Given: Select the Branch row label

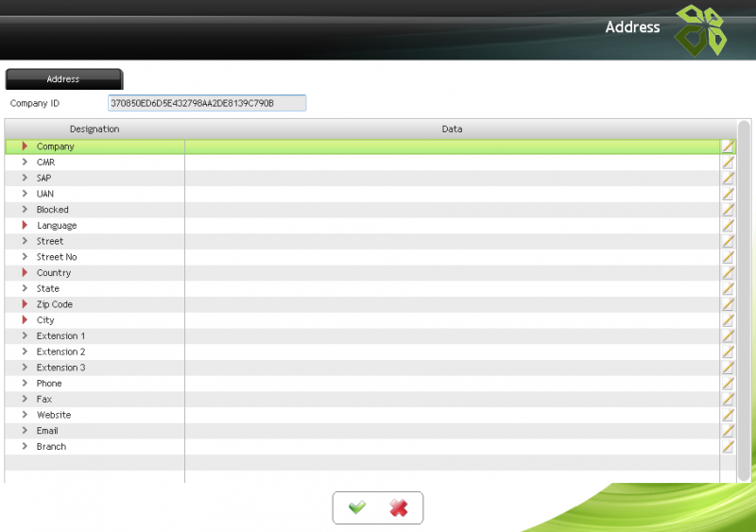Looking at the screenshot, I should tap(52, 447).
